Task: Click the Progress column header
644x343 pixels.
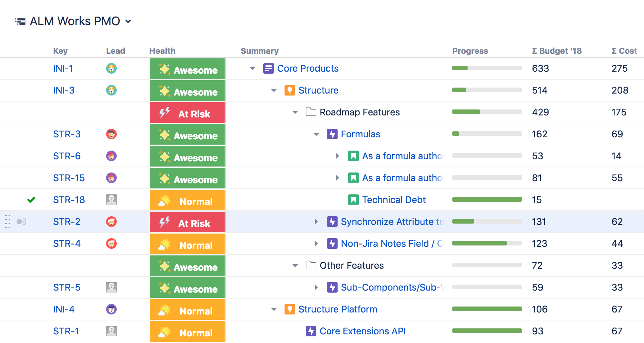Action: (470, 51)
